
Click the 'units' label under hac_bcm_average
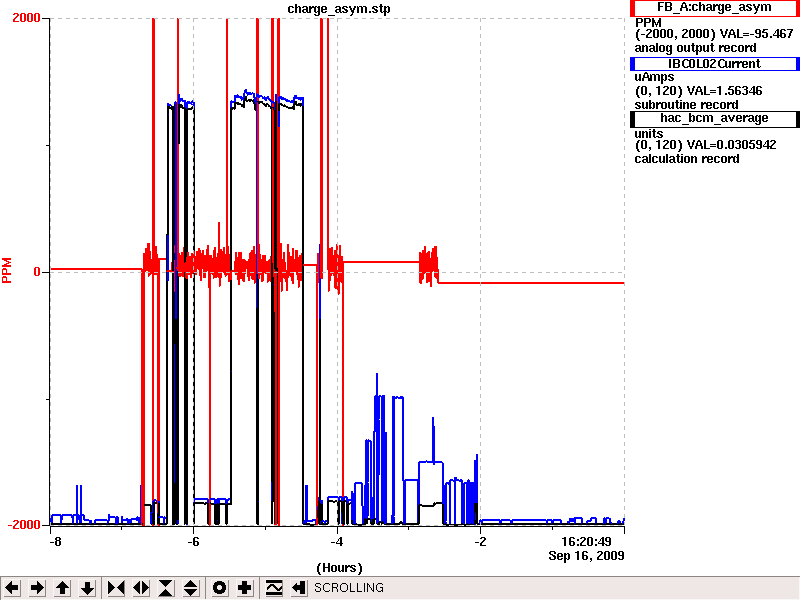pos(649,134)
